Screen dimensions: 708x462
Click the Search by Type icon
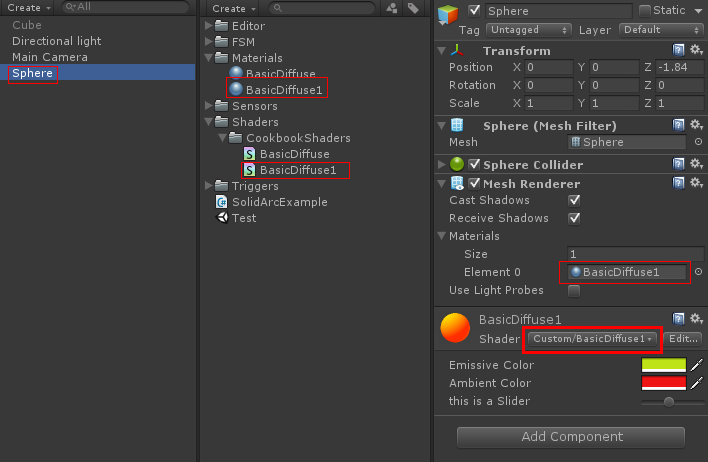point(392,8)
